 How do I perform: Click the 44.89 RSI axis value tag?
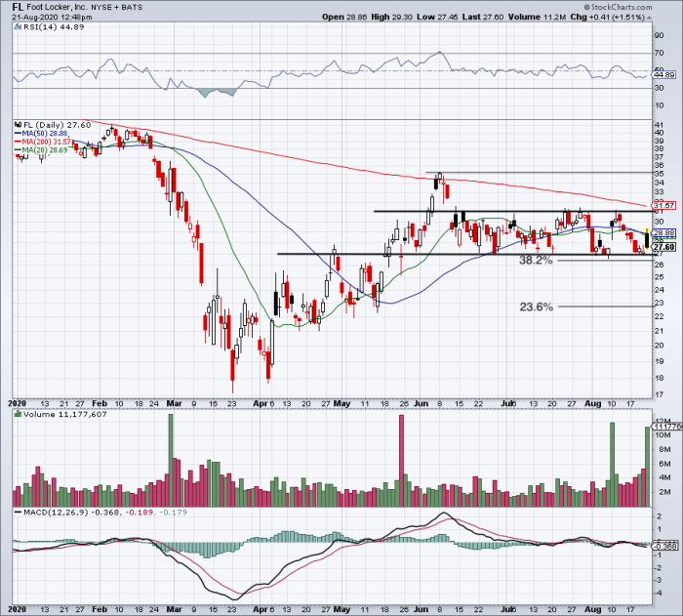tap(664, 75)
